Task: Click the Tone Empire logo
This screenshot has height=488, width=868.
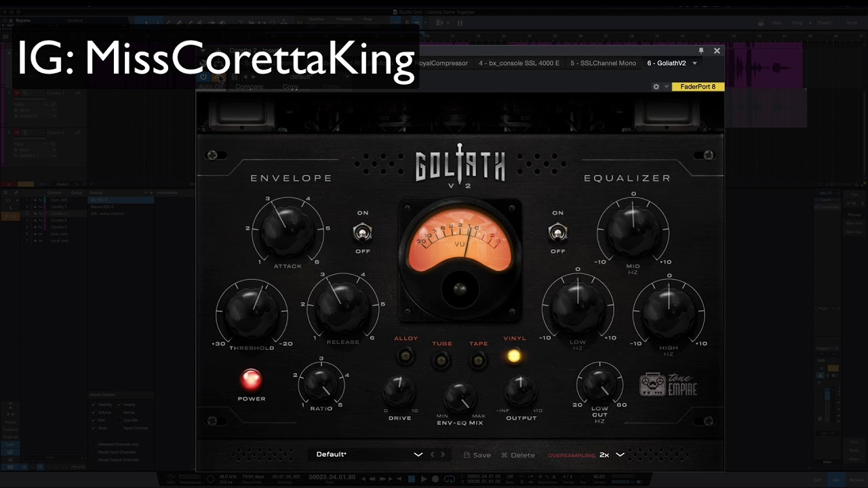Action: point(668,385)
